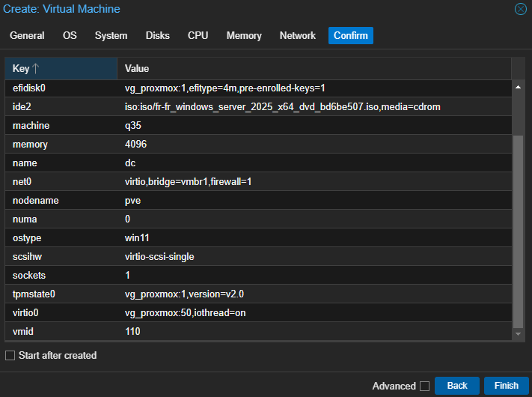The width and height of the screenshot is (532, 397).
Task: Switch to the CPU tab
Action: [198, 36]
